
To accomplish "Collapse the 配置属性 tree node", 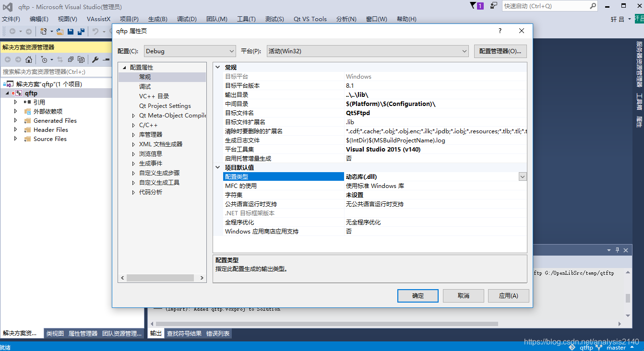I will tap(124, 67).
